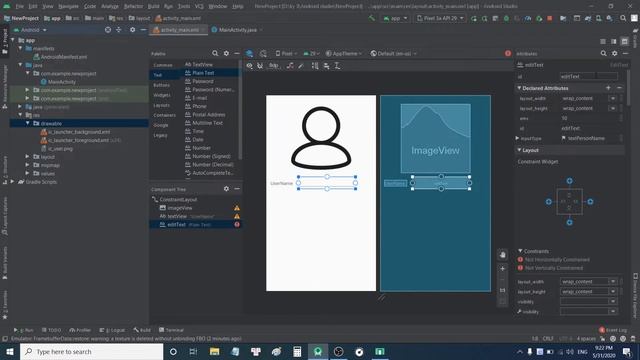Open the Pixel device preview dropdown
This screenshot has height=360, width=640.
click(286, 53)
